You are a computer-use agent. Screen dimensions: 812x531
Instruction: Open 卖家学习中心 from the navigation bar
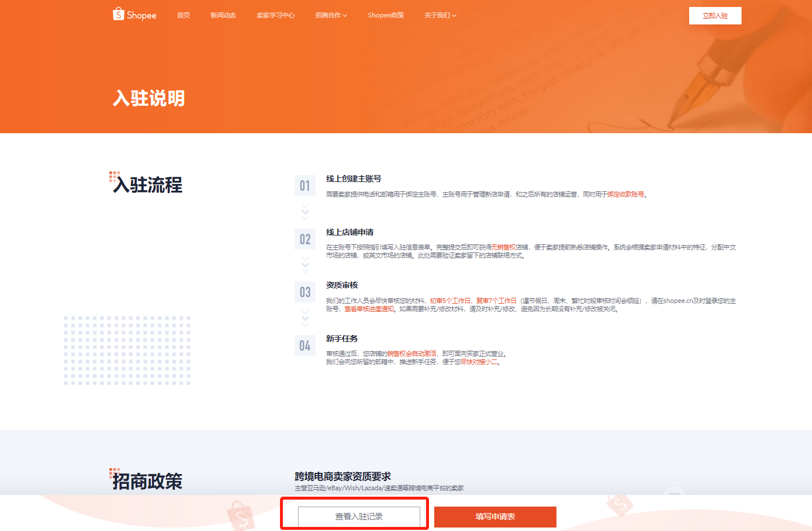(275, 15)
